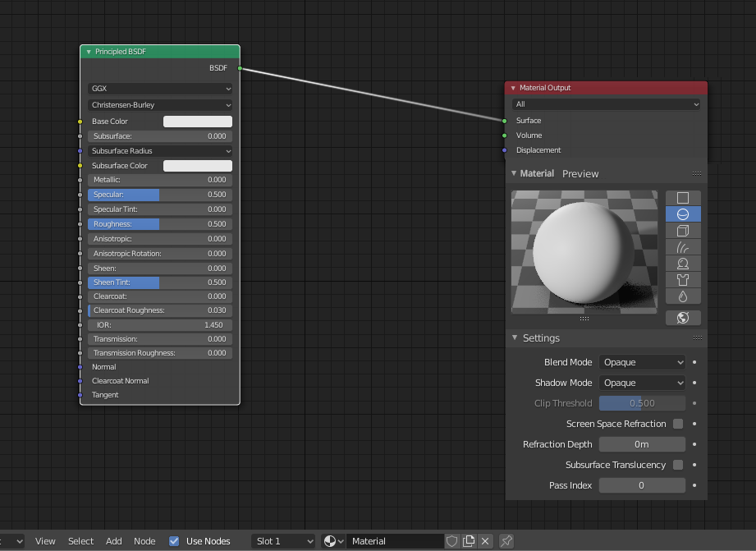Screen dimensions: 756x551
Task: Toggle the world lighting preview icon
Action: point(683,318)
